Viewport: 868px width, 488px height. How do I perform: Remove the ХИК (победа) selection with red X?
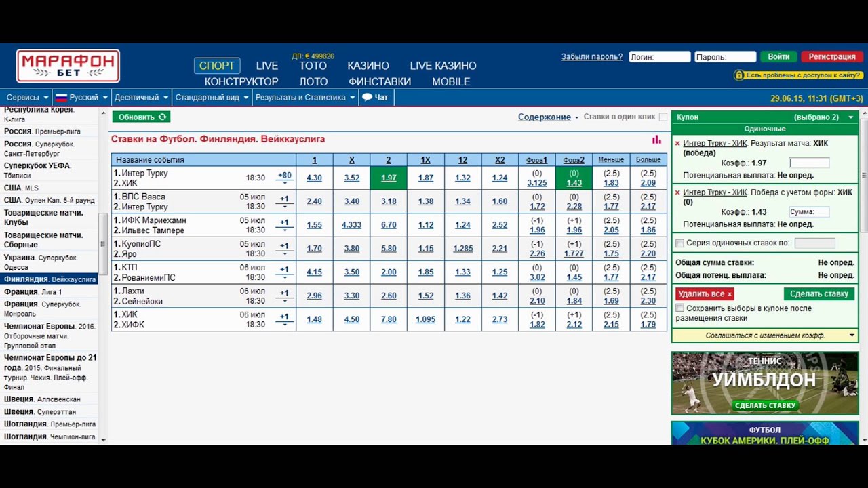coord(677,144)
